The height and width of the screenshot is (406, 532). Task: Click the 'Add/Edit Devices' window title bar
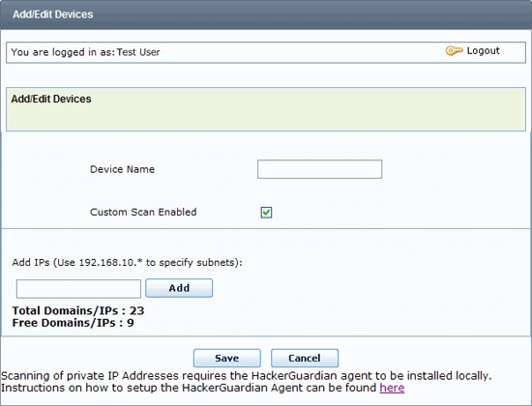pos(266,14)
